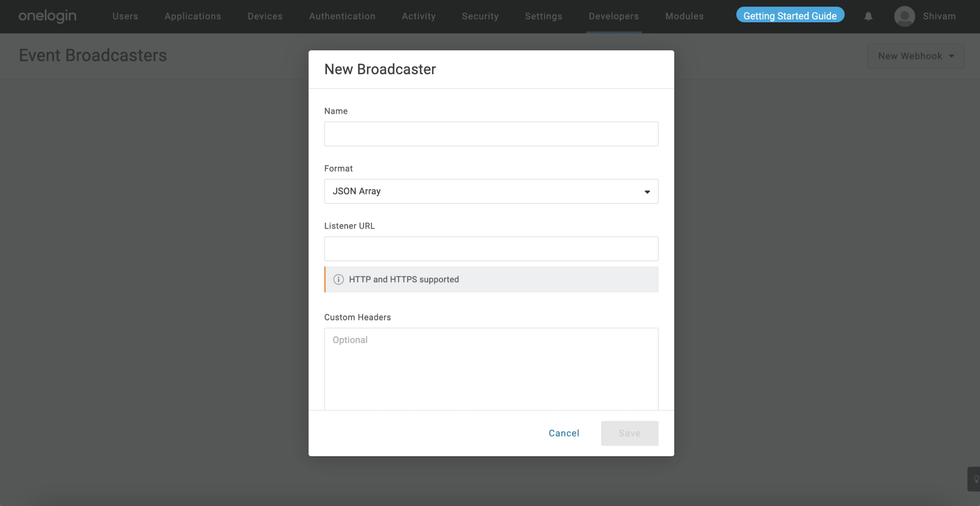Open the Settings menu
Image resolution: width=980 pixels, height=506 pixels.
pos(543,16)
